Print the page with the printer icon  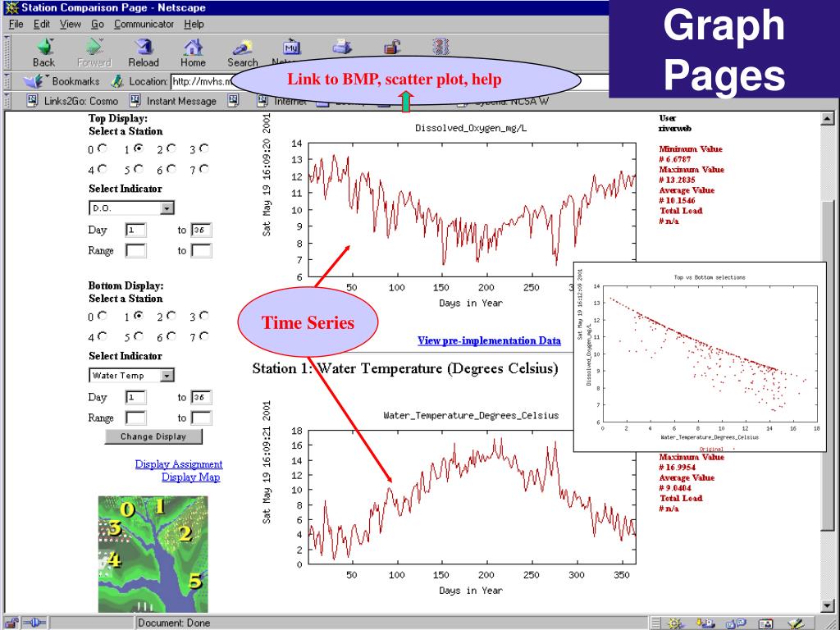[x=342, y=47]
